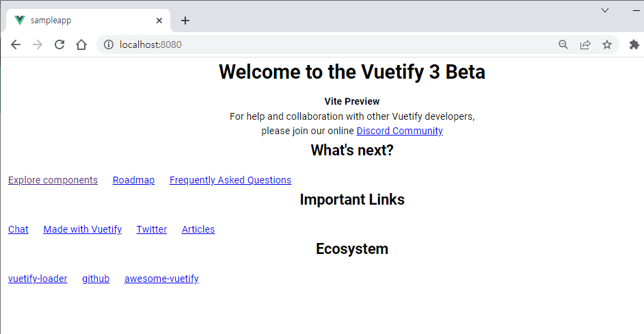Open the zoom magnifier in address bar

563,44
